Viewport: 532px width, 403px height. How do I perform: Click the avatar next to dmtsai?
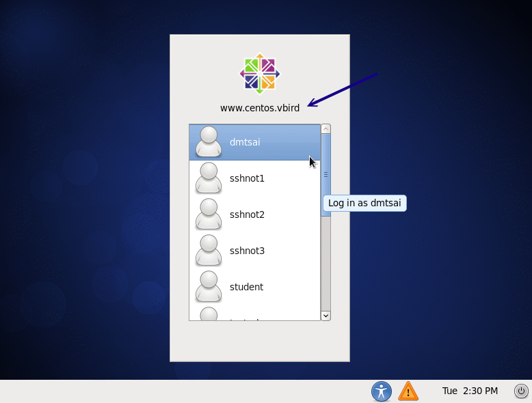tap(209, 142)
